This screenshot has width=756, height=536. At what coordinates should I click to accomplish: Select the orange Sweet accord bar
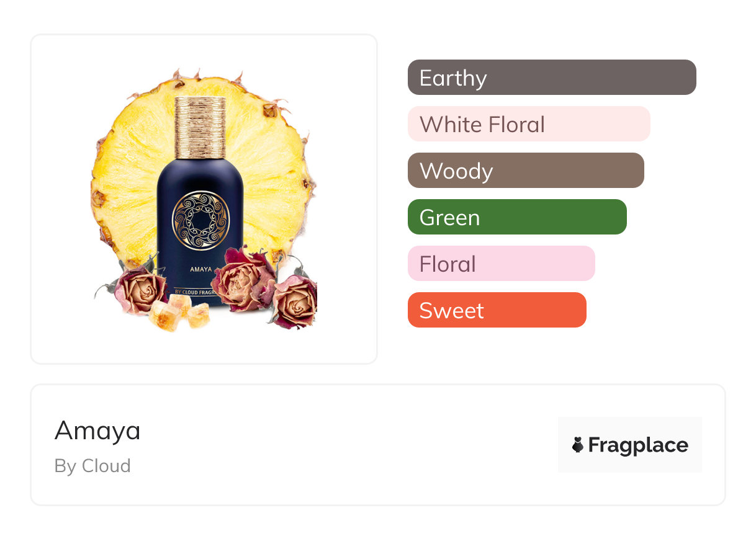click(497, 310)
